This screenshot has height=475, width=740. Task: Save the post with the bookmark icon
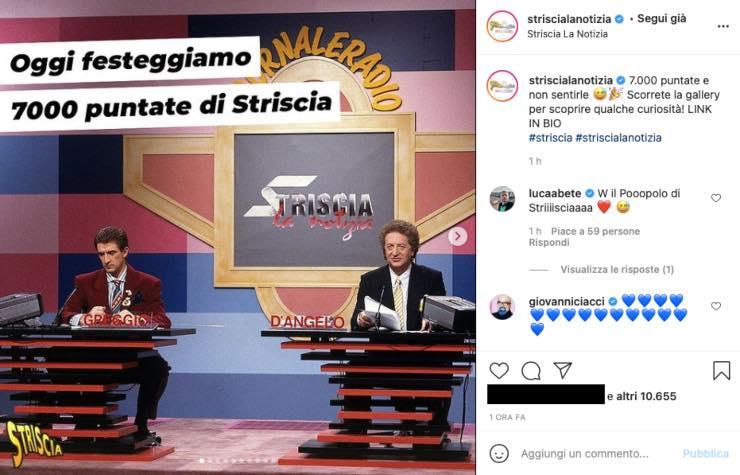point(722,371)
